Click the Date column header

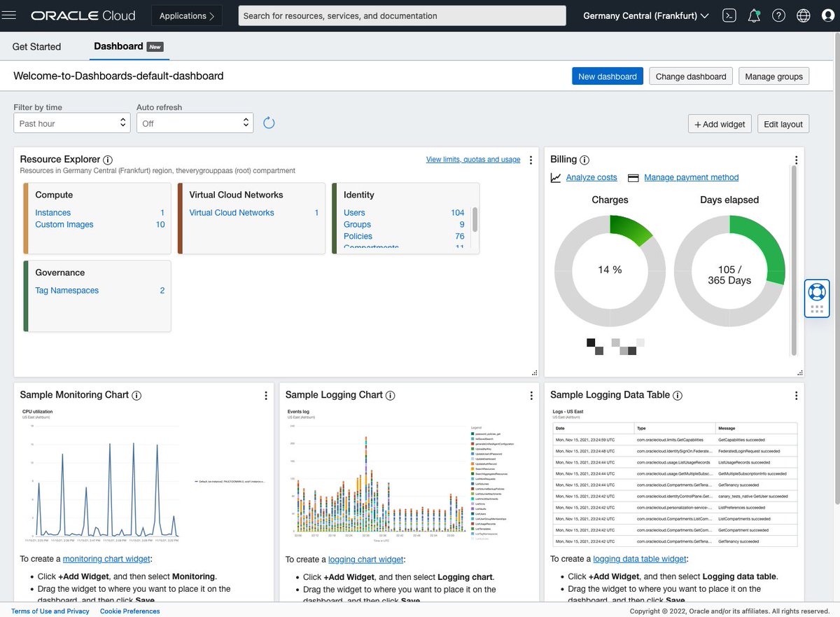(x=594, y=428)
